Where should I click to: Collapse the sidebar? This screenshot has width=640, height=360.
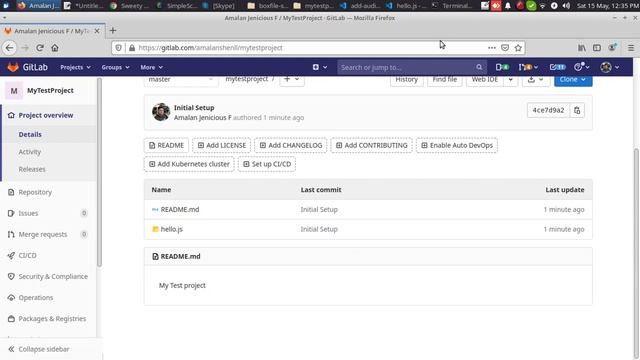39,349
